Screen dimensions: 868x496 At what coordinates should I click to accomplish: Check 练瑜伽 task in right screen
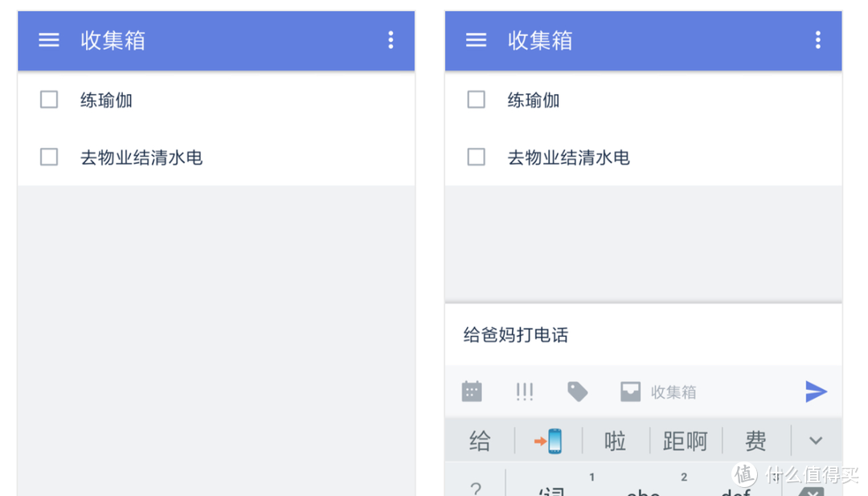click(x=476, y=100)
